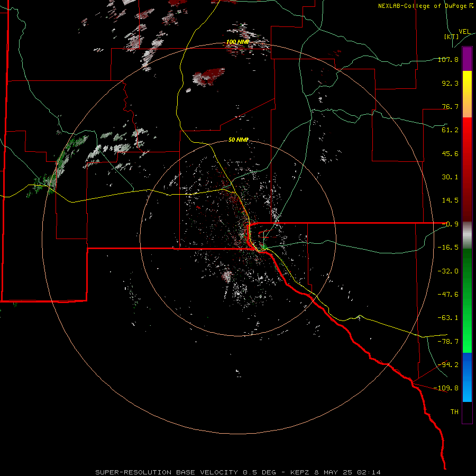This screenshot has height=476, width=476.
Task: Click the [KT] units label
Action: (451, 36)
